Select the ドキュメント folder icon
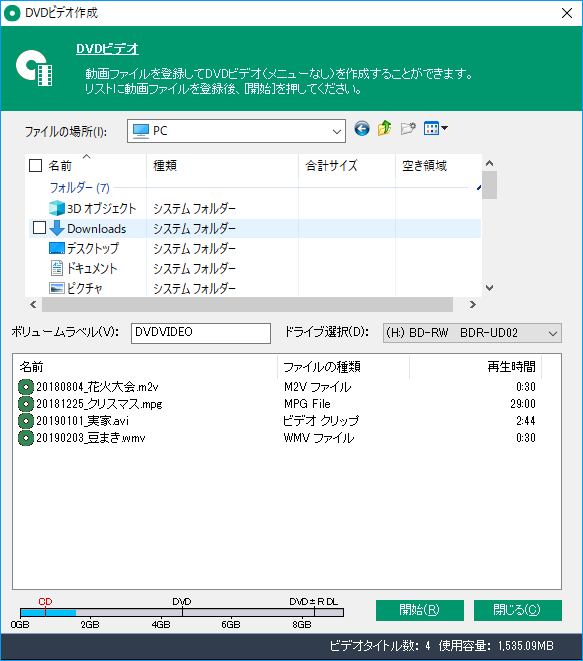 point(57,268)
